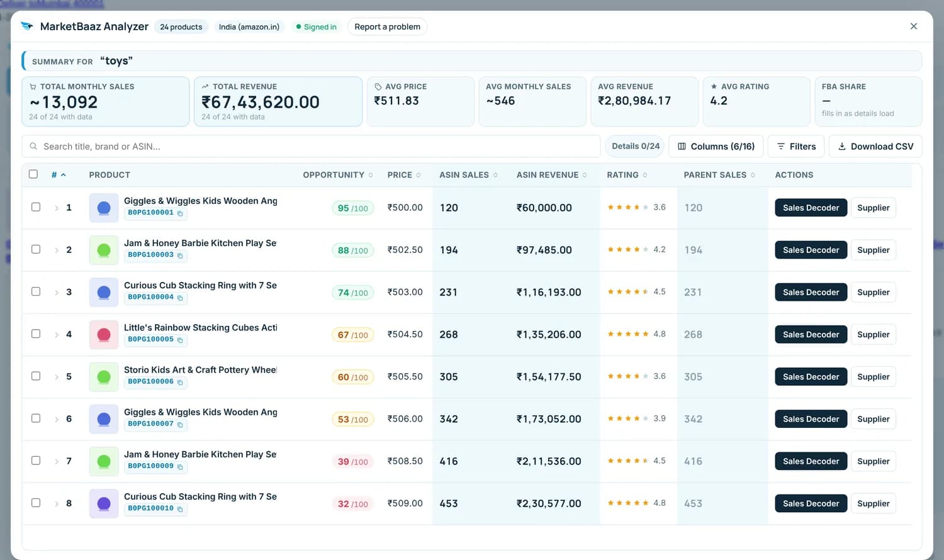The image size is (944, 560).
Task: Click the search magnifier icon
Action: [33, 146]
